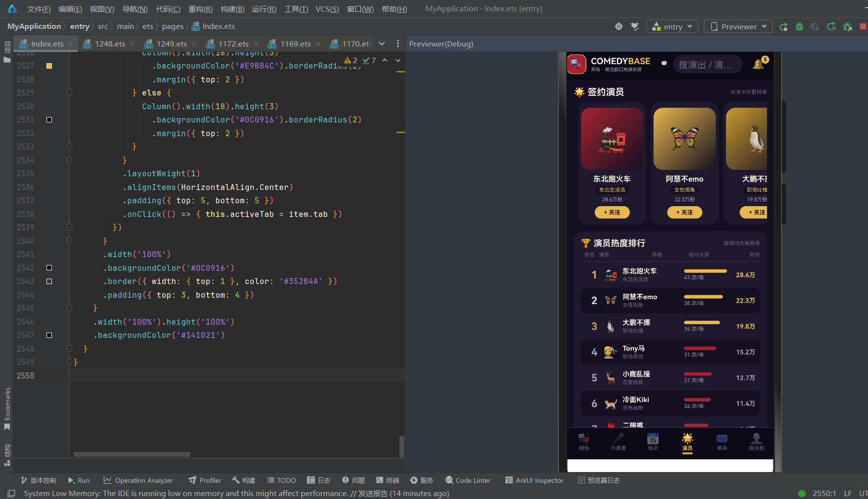The width and height of the screenshot is (868, 499).
Task: Open the ArkUI Inspector tool window
Action: click(x=534, y=480)
